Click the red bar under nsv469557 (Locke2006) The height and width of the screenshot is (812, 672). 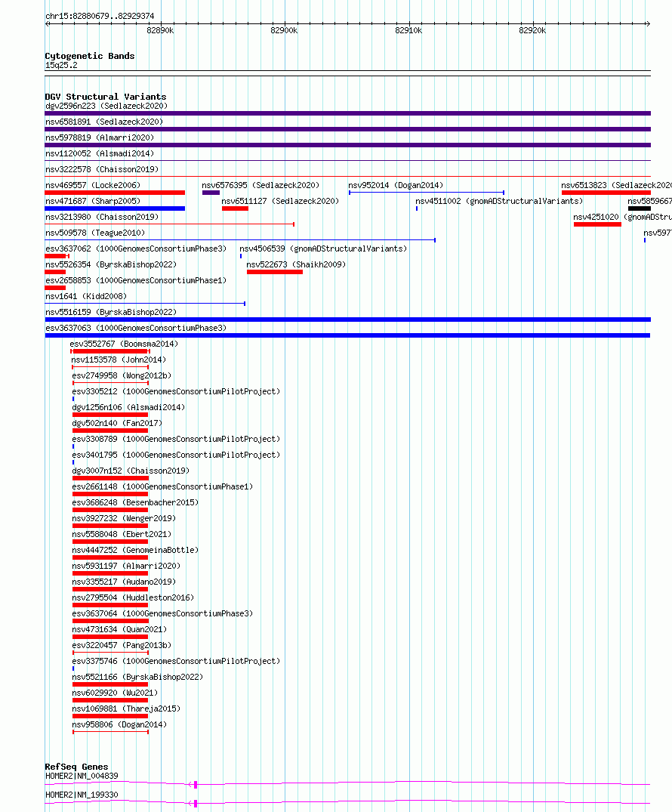(x=115, y=193)
